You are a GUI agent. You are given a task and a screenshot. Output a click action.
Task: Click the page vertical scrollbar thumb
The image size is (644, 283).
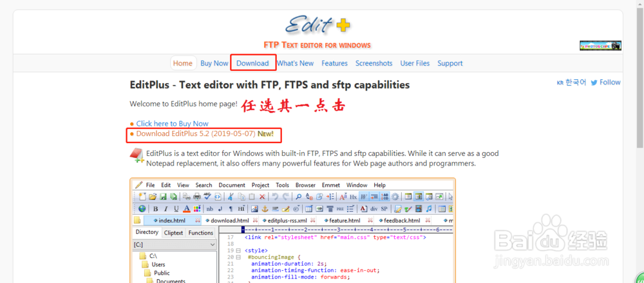640,78
